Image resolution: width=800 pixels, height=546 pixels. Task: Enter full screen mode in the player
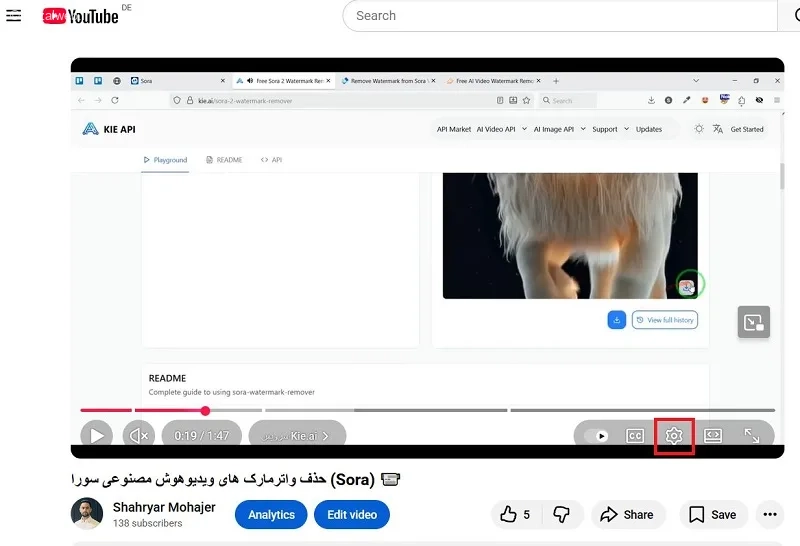click(752, 436)
